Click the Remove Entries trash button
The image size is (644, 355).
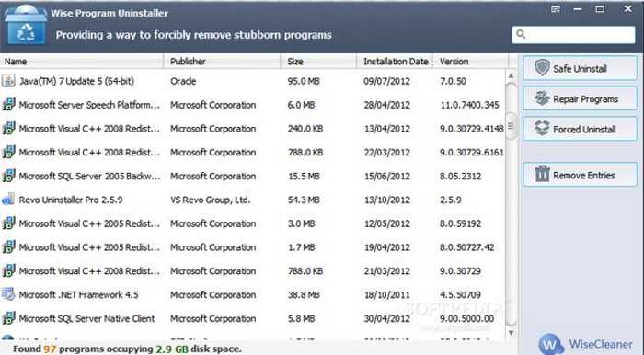[580, 175]
